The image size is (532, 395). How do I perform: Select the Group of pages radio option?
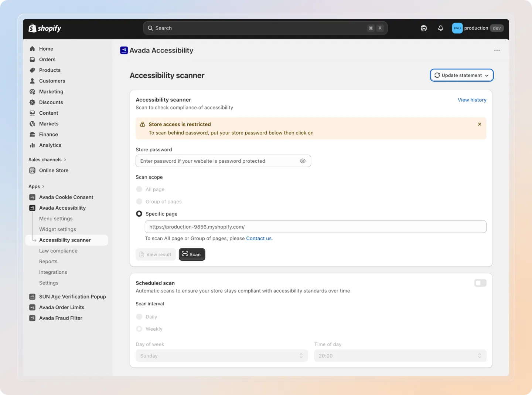pos(139,202)
